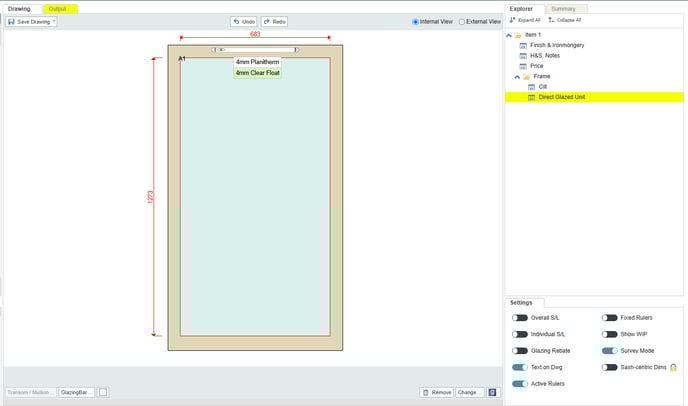Collapse the Item 1 tree node

(x=509, y=35)
